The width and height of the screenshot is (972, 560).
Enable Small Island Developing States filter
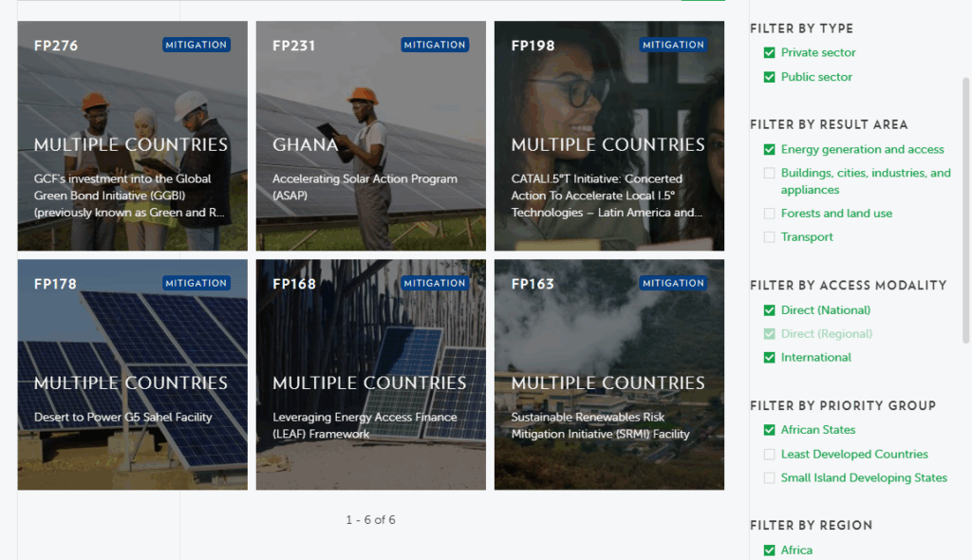click(x=769, y=477)
